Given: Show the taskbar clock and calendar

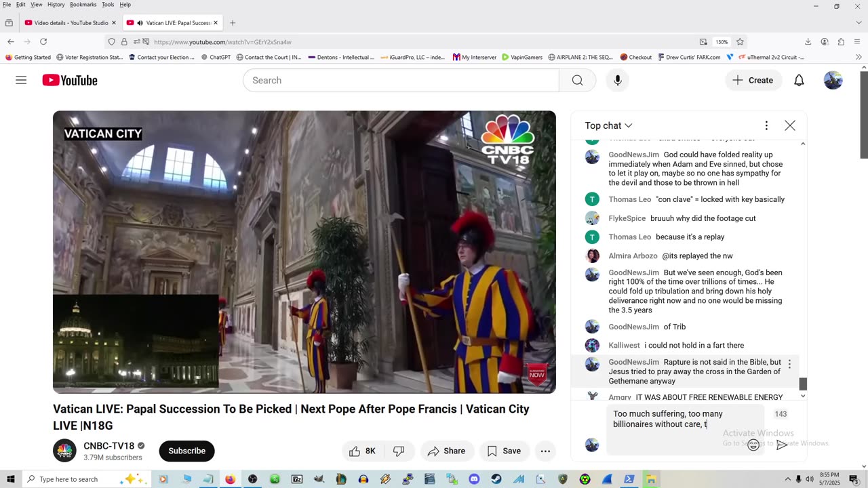Looking at the screenshot, I should [x=829, y=479].
